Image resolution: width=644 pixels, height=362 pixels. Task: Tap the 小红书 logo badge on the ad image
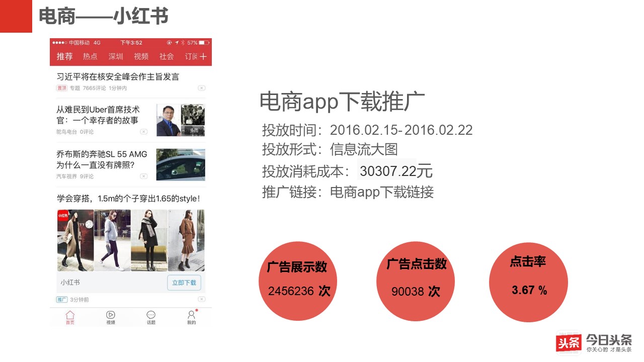(x=63, y=215)
